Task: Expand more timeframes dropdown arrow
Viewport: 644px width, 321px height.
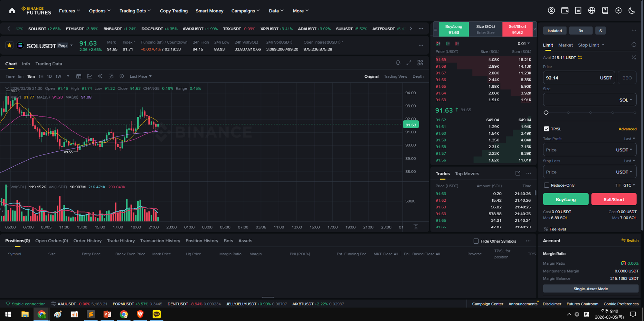Action: 68,76
